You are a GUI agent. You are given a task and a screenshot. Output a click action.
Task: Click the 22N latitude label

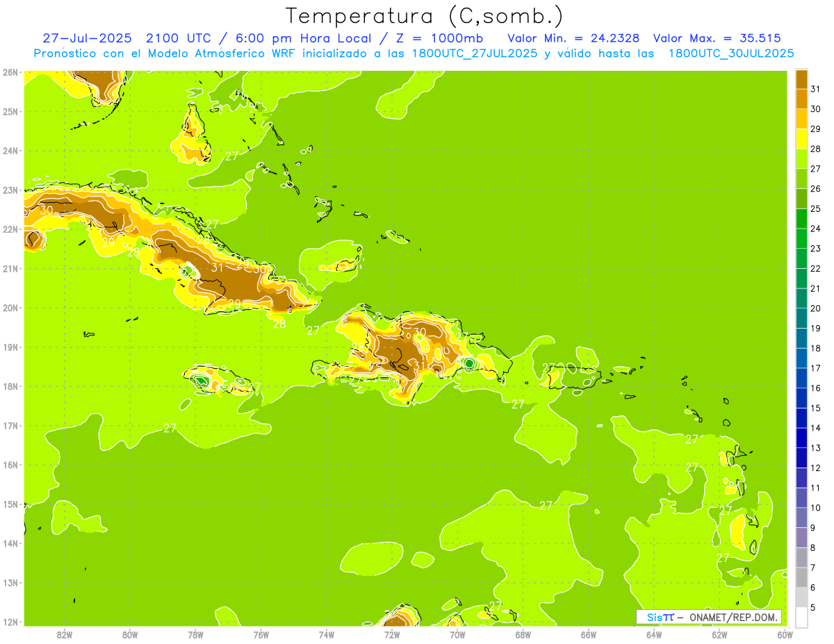click(x=10, y=229)
